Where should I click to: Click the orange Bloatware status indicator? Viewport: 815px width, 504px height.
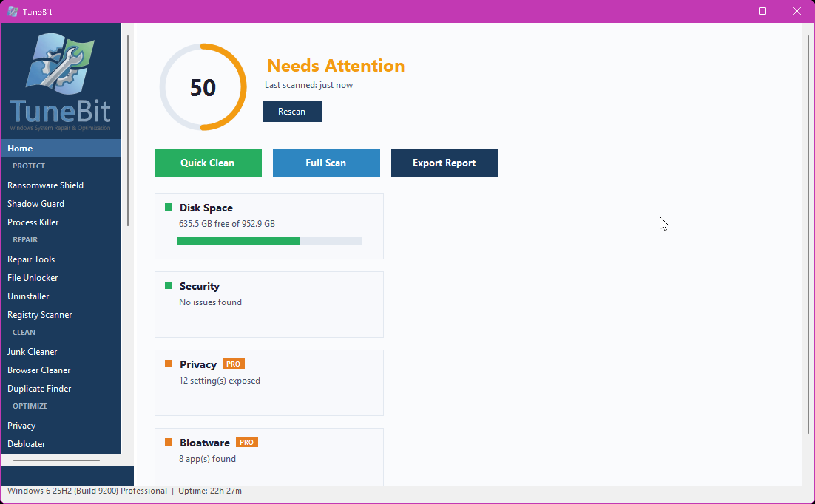169,442
